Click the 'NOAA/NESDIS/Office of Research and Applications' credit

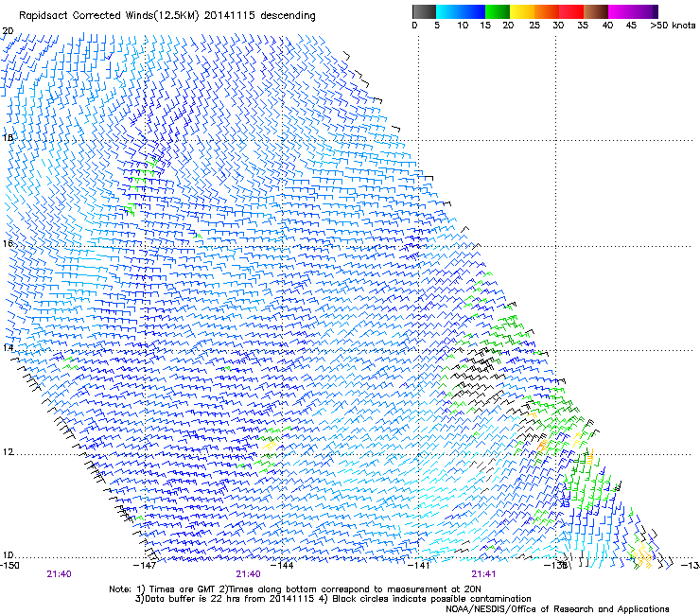557,609
